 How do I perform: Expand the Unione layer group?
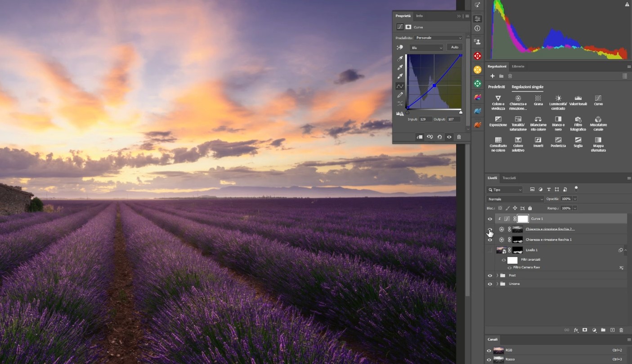497,284
